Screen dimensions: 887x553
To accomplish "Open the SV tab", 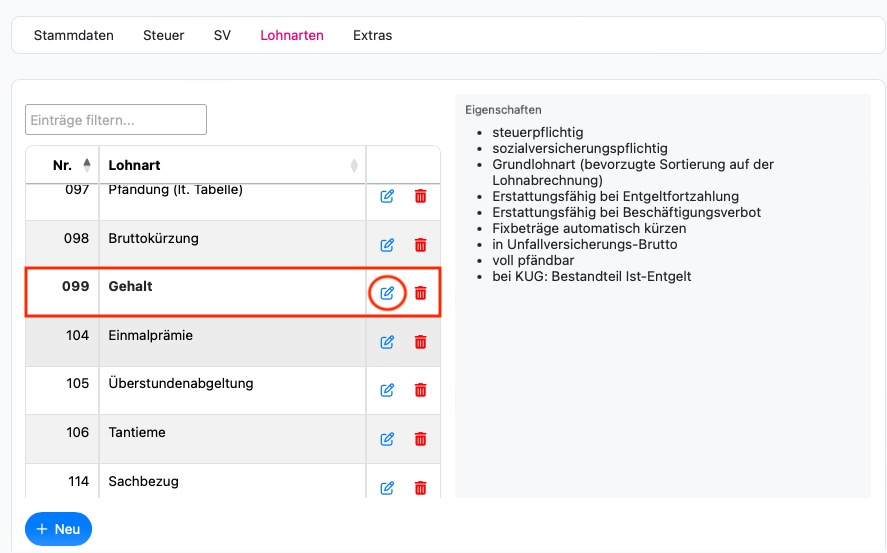I will [222, 35].
